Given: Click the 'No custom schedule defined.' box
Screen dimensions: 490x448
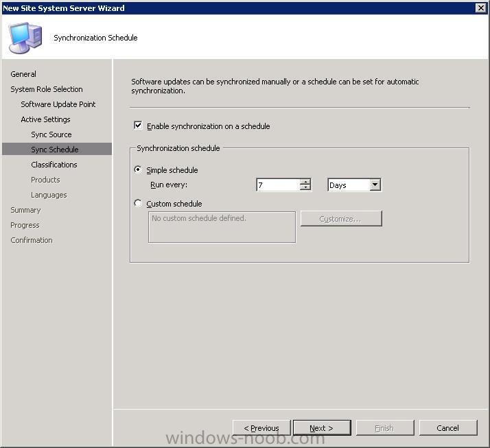Looking at the screenshot, I should coord(222,227).
